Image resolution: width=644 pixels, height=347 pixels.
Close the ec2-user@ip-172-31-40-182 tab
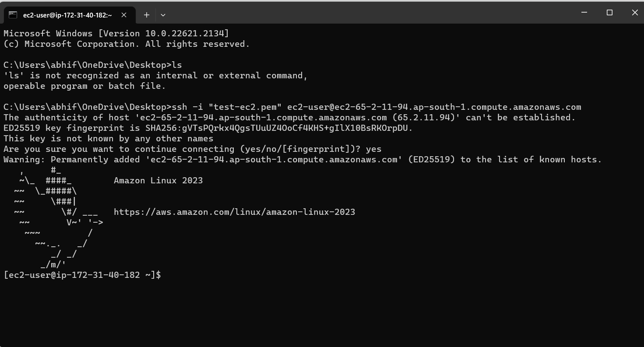point(124,15)
